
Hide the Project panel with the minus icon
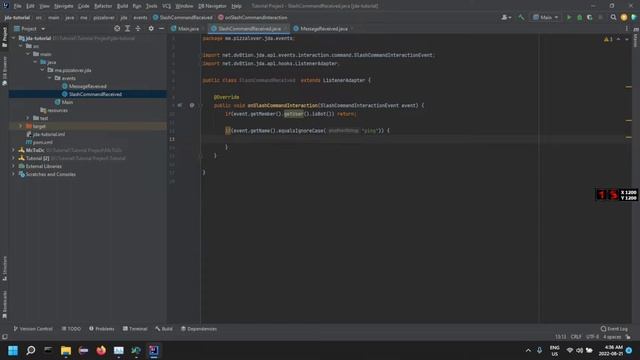click(162, 29)
